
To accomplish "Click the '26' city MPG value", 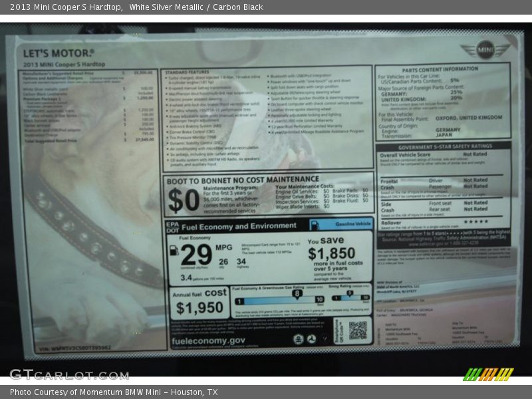I will 223,261.
